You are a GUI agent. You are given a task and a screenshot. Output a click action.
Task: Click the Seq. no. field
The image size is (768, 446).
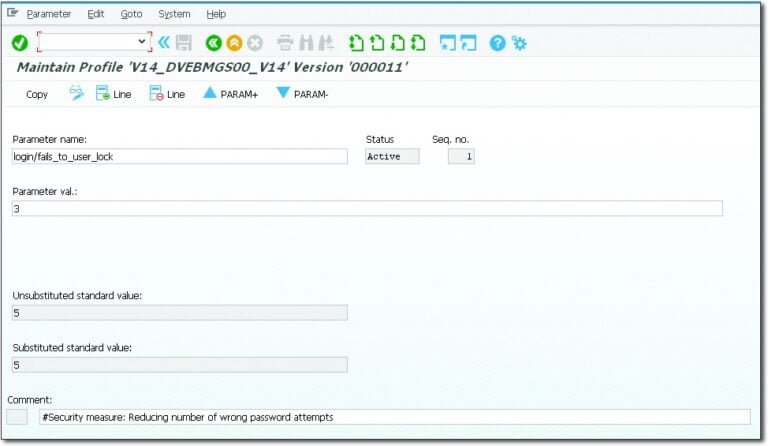[x=461, y=157]
